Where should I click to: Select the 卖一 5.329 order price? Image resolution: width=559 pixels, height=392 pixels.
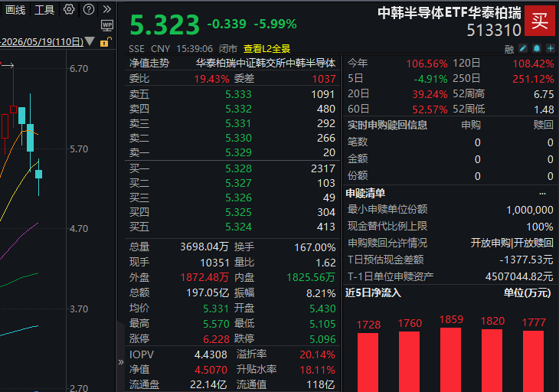(x=238, y=152)
